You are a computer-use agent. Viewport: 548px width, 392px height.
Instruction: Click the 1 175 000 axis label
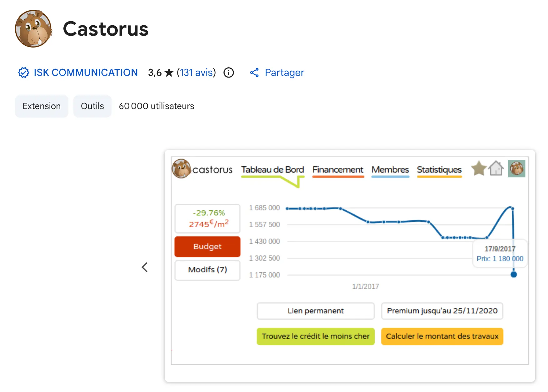pos(264,275)
